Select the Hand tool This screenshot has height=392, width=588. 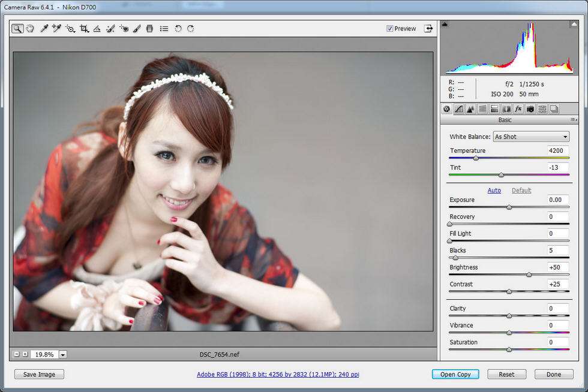(x=30, y=29)
